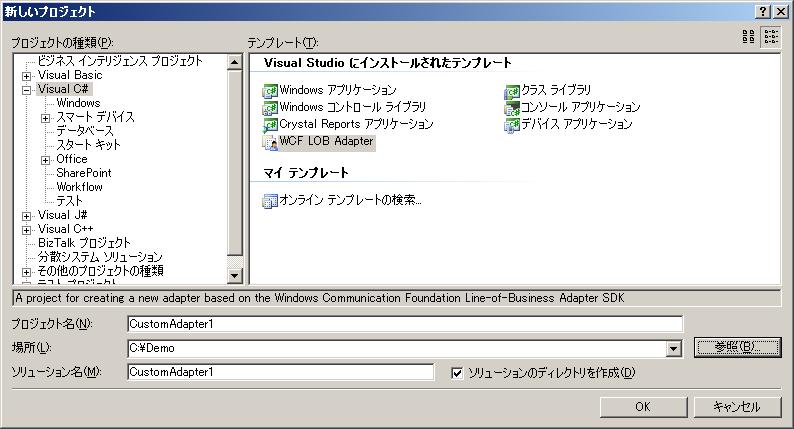Expand the Visual J# node
Screen dimensions: 794x429
coord(26,216)
